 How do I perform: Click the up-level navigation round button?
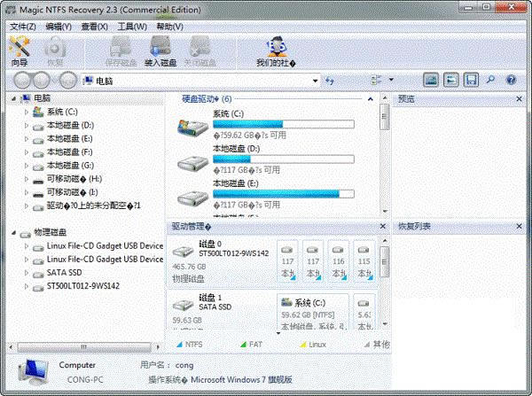(68, 81)
